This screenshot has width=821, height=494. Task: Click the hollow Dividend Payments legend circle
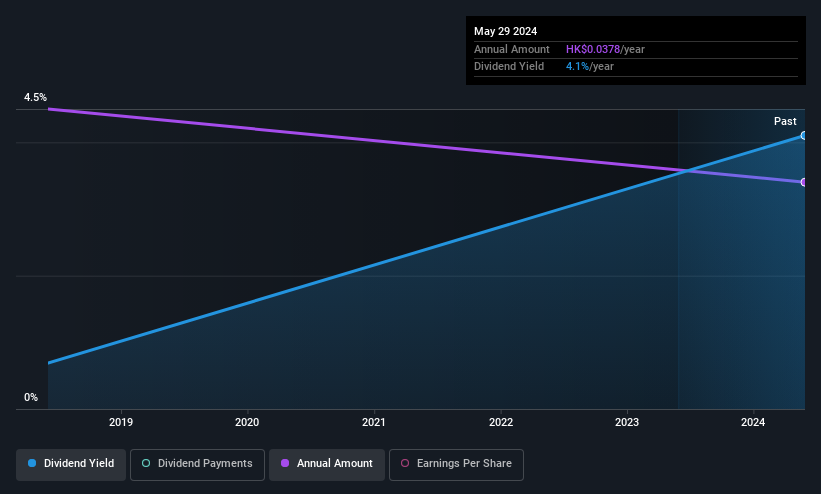coord(146,464)
